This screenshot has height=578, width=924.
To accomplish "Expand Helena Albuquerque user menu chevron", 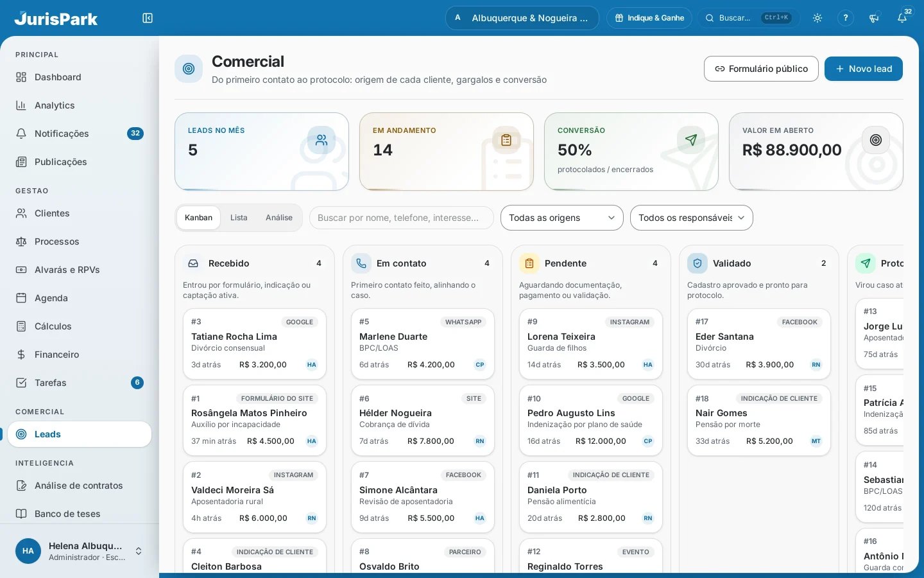I will pyautogui.click(x=139, y=551).
